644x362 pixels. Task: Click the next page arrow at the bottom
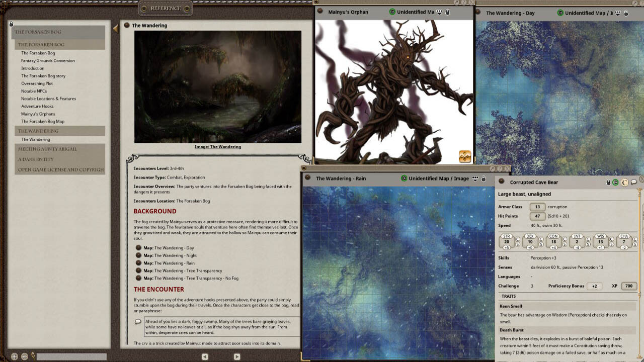236,356
